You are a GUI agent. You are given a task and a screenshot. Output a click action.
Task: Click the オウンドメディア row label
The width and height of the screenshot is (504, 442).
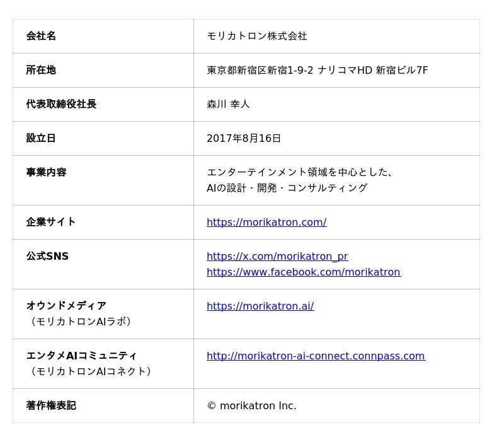66,306
